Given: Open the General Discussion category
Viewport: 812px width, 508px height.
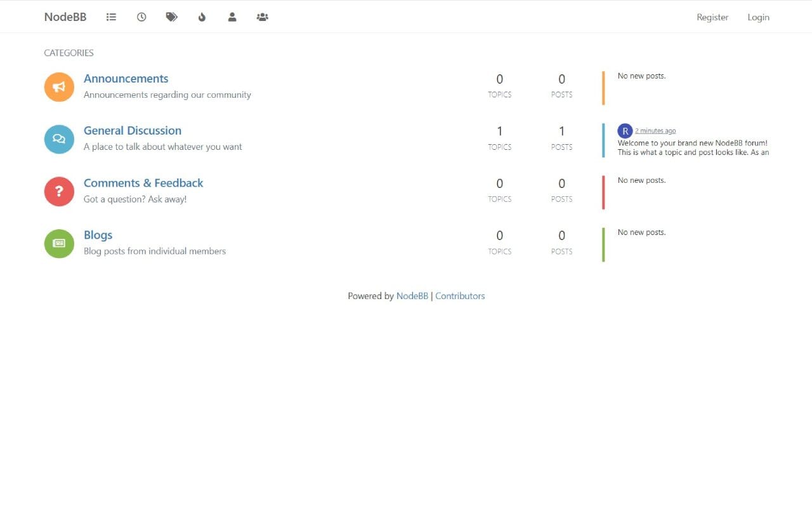Looking at the screenshot, I should point(132,130).
